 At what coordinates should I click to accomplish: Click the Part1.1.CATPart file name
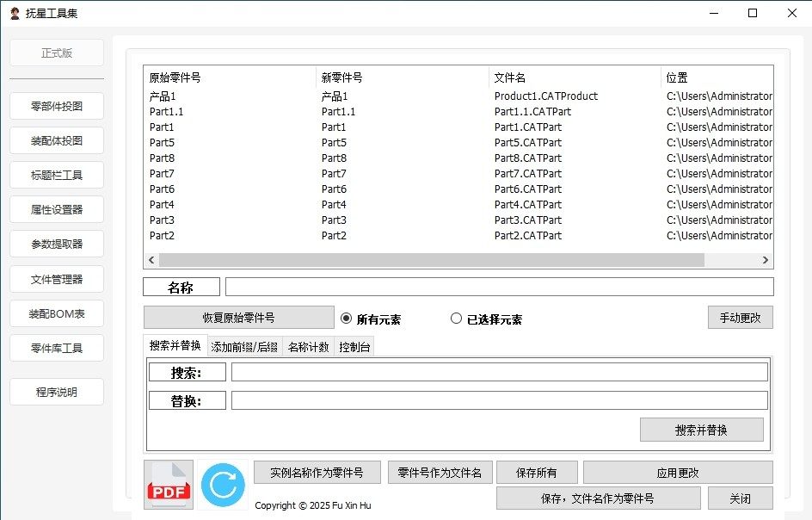tap(533, 111)
